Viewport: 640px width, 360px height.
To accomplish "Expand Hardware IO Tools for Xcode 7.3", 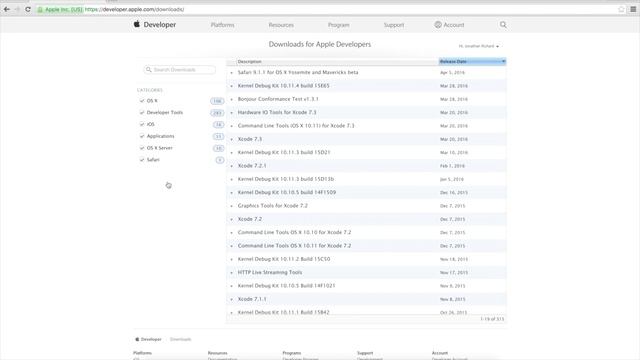I will click(x=231, y=113).
